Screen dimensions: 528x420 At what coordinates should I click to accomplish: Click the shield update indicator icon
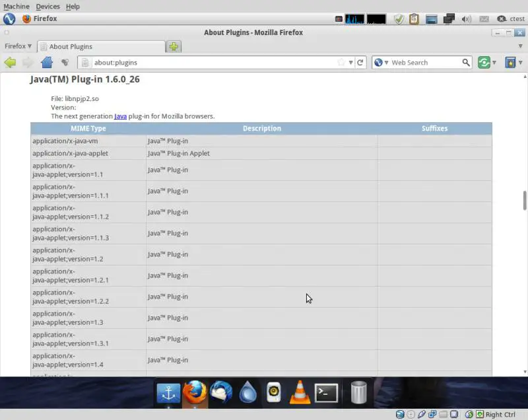399,19
